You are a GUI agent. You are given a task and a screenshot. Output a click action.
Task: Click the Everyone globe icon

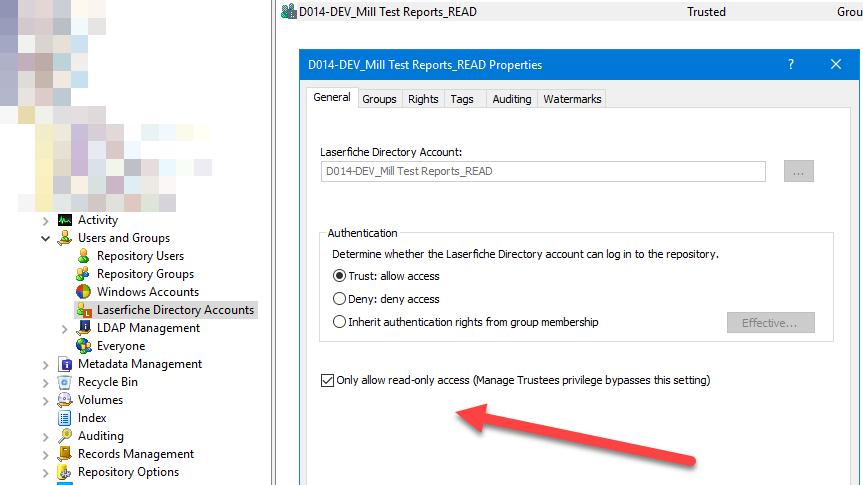pos(84,346)
